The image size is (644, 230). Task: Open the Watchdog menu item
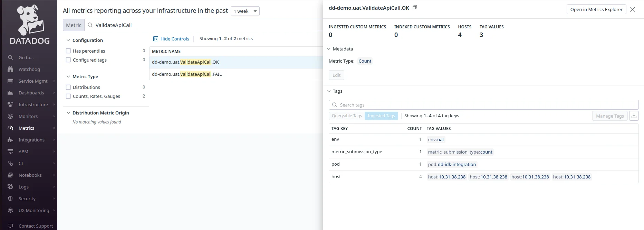pos(29,69)
